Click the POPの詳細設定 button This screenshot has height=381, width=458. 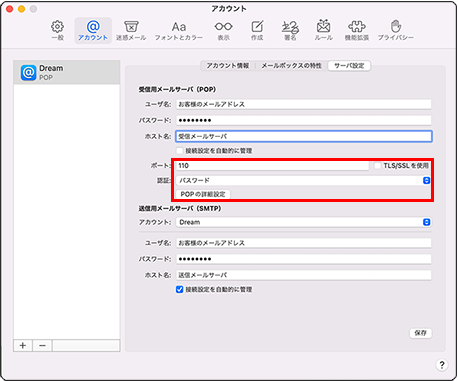[203, 194]
